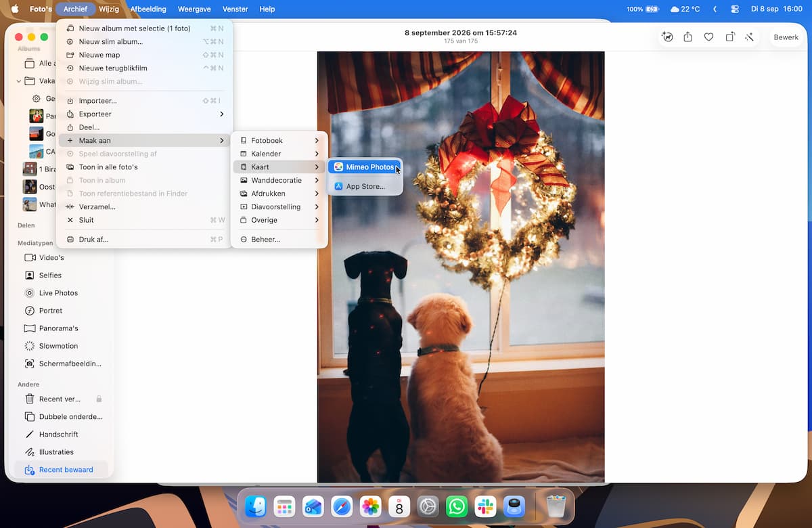Open the share icon in toolbar
Viewport: 812px width, 528px height.
pyautogui.click(x=687, y=37)
